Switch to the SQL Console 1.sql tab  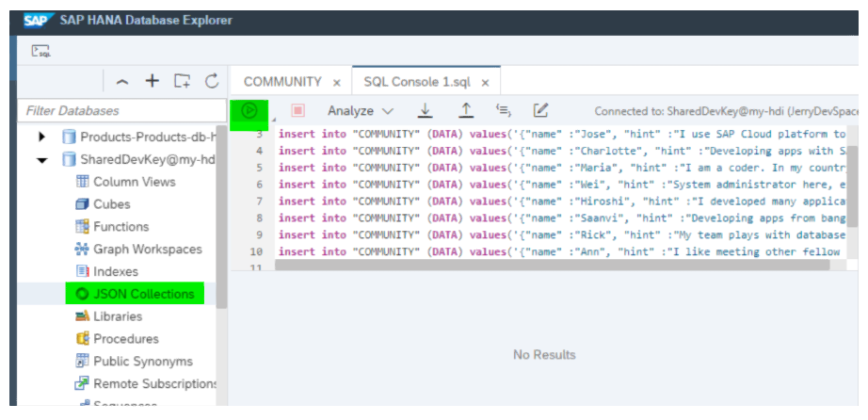tap(417, 82)
